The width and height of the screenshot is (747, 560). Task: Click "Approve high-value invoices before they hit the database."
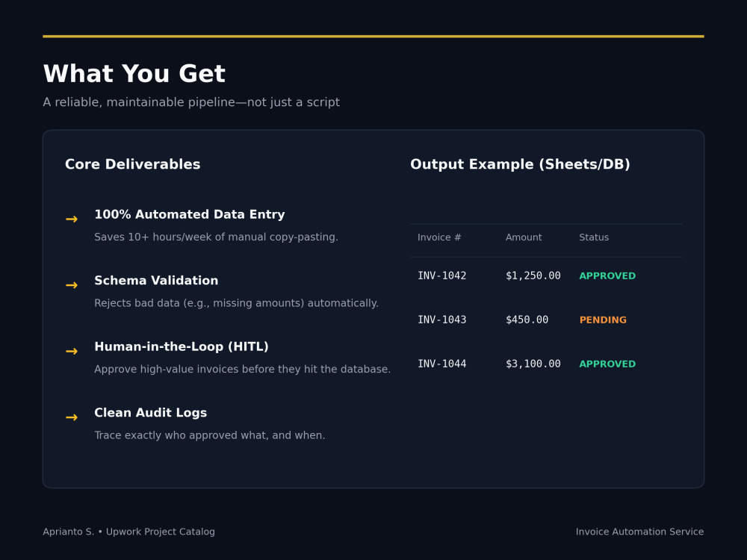(x=242, y=370)
